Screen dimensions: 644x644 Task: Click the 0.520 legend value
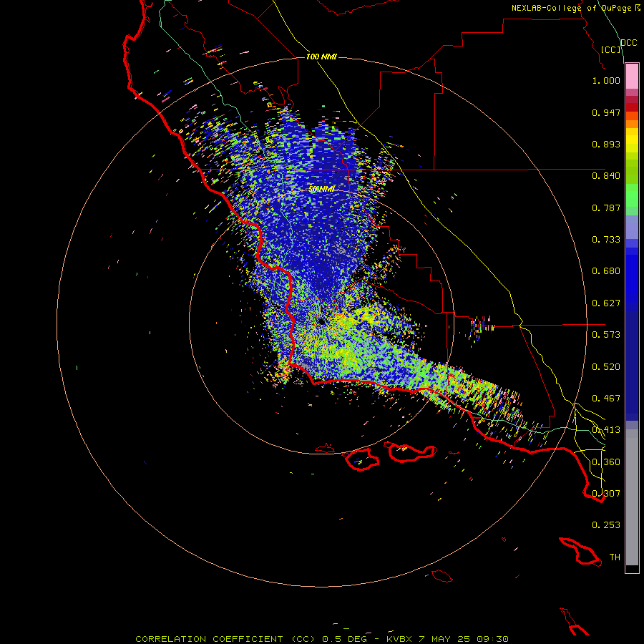(606, 367)
